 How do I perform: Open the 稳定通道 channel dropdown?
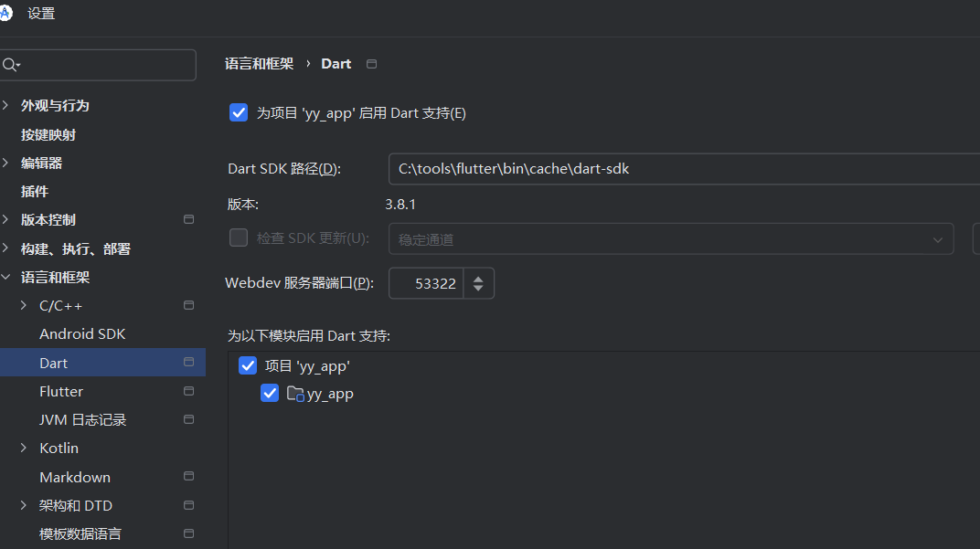pos(938,238)
